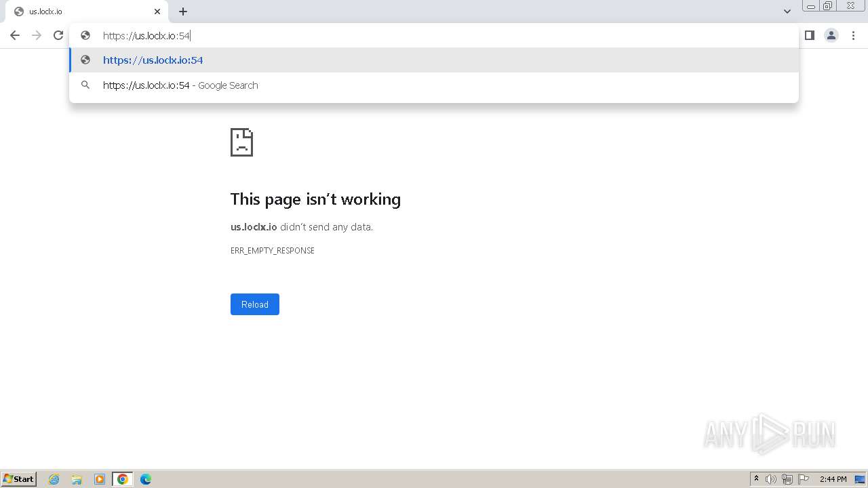Viewport: 868px width, 488px height.
Task: Open the Windows Start menu
Action: point(19,479)
